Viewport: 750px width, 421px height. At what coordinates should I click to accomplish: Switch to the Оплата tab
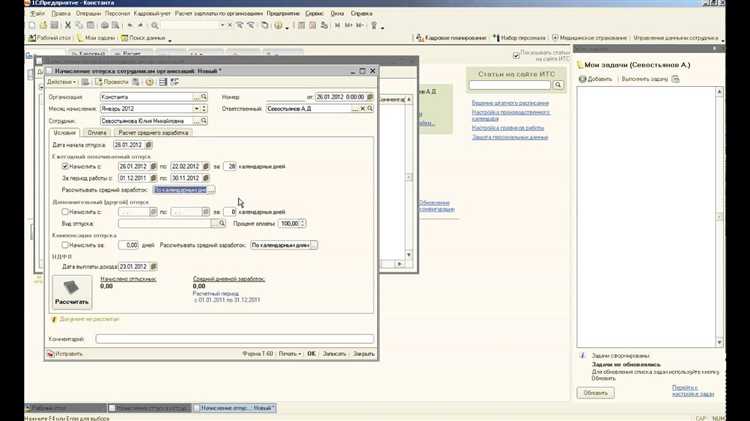click(97, 133)
